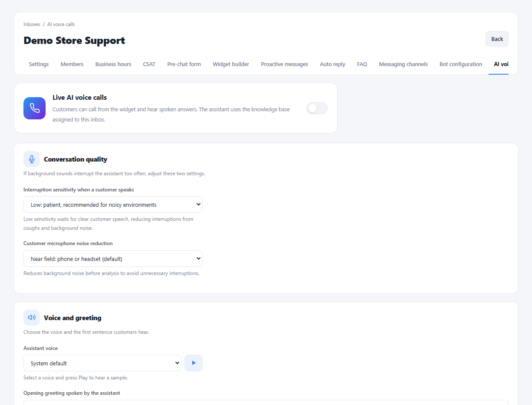Click the Demo Store Support page title

point(74,40)
